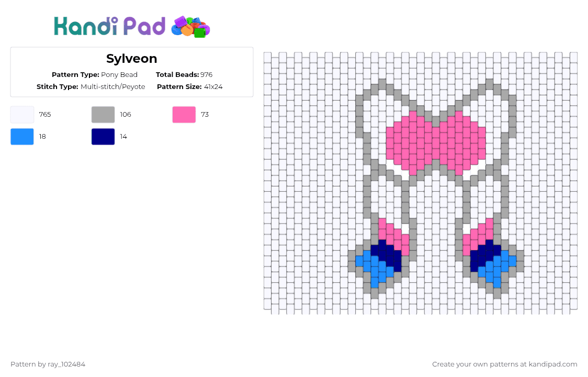Click 'Create your own patterns at kandipad.com'

tap(505, 364)
